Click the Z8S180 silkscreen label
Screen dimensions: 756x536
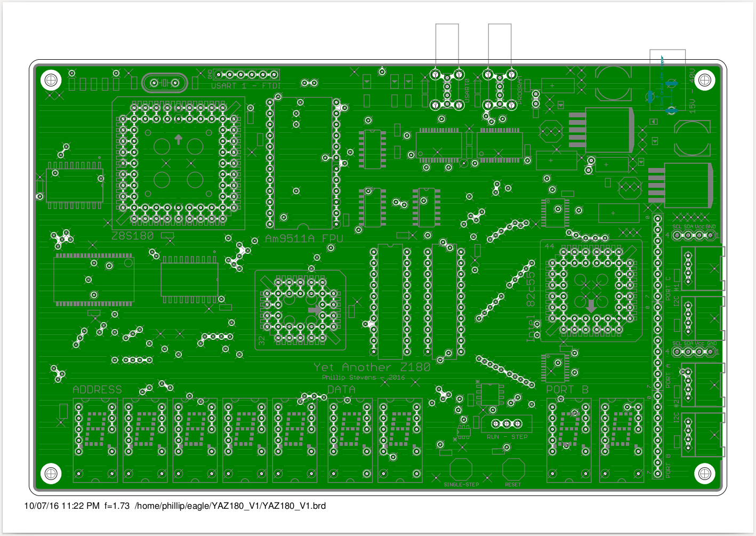pos(132,236)
